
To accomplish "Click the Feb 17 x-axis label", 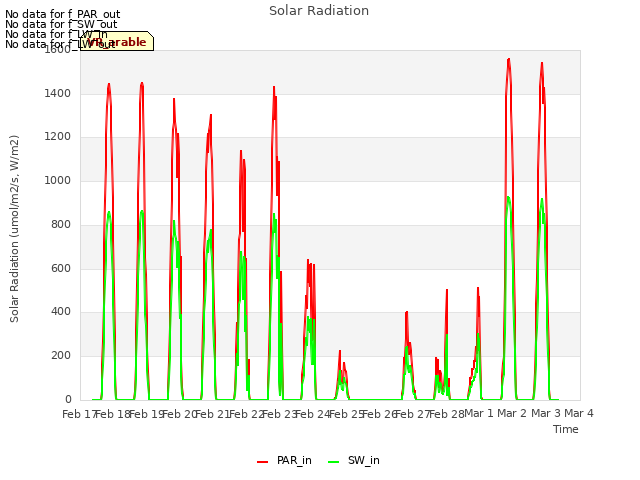I will tap(79, 414).
